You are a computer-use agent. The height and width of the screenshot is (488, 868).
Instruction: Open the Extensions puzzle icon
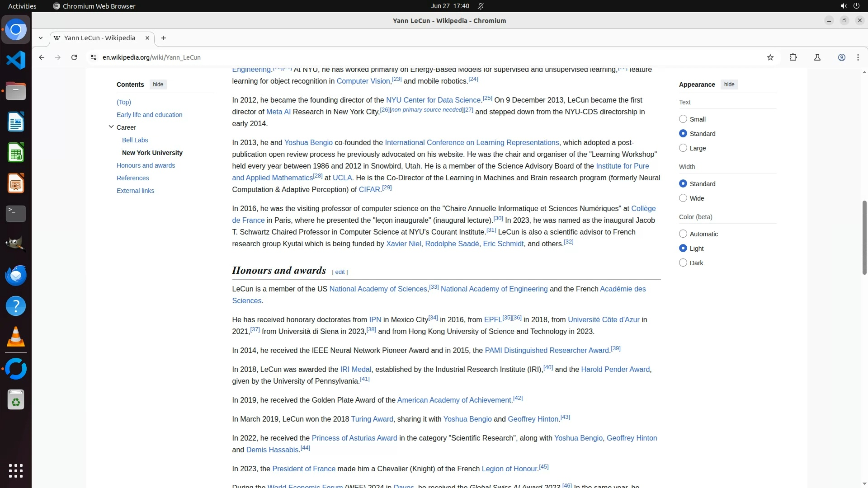(x=793, y=57)
